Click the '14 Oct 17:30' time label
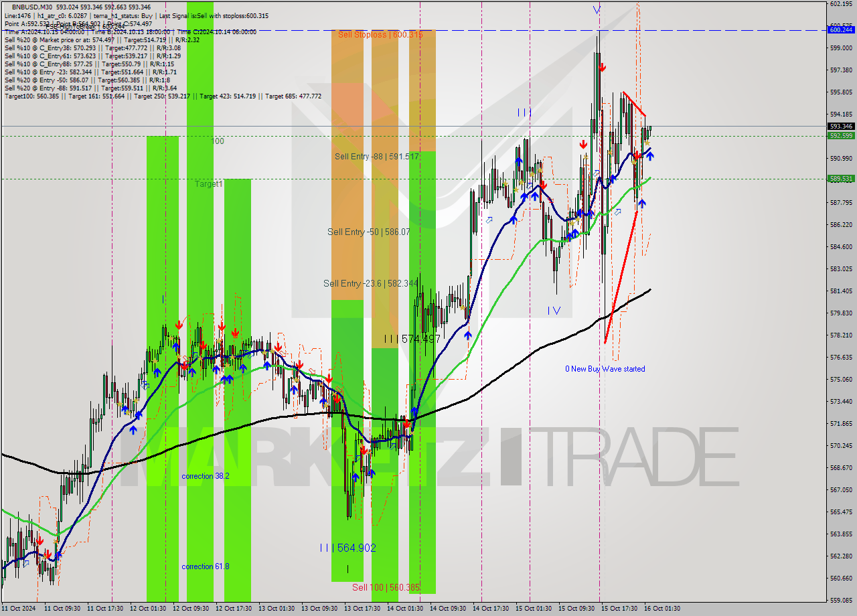 pyautogui.click(x=489, y=609)
